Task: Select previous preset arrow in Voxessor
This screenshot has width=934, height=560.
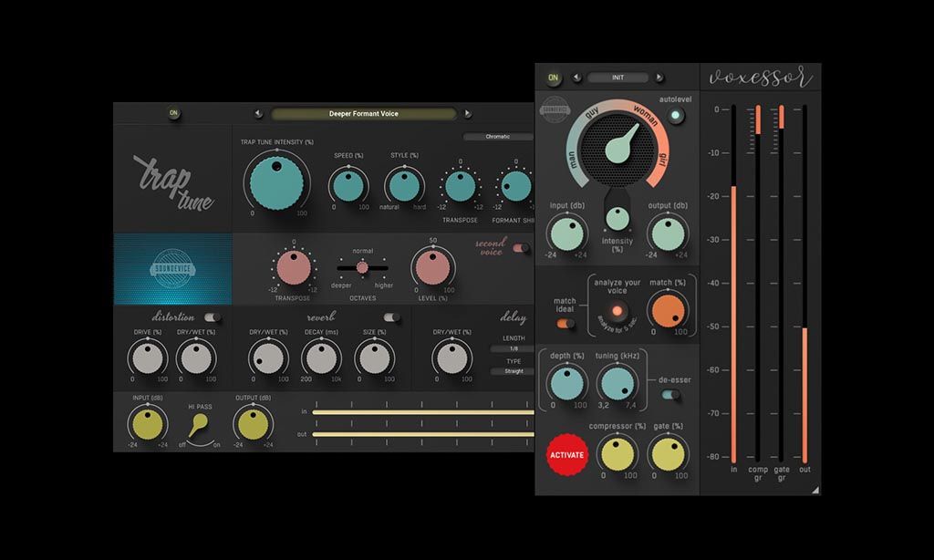Action: coord(576,78)
